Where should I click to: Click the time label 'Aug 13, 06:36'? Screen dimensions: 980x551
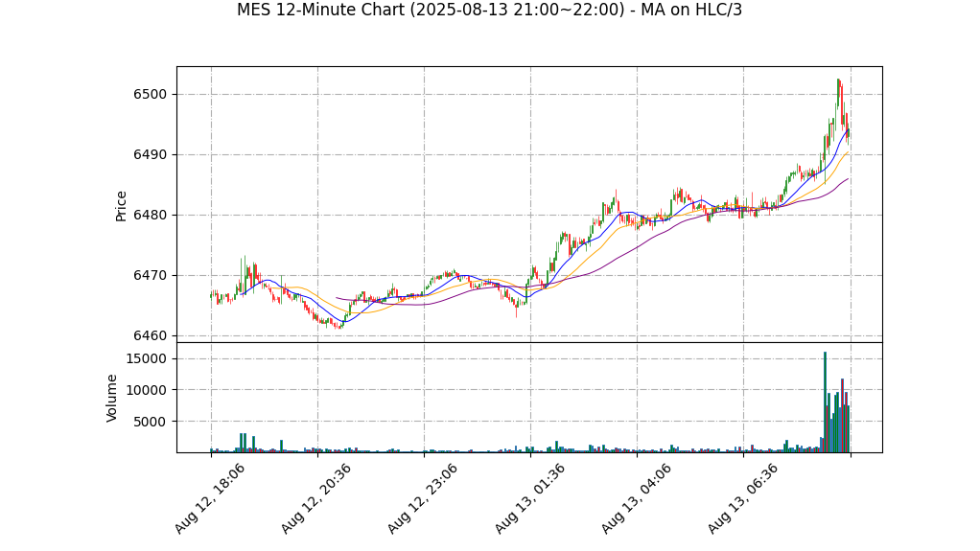[742, 498]
